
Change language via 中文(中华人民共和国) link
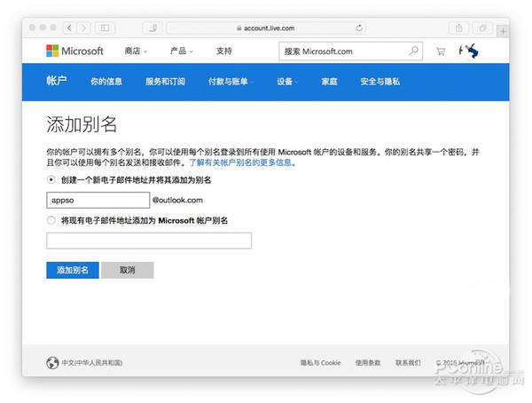pos(92,363)
